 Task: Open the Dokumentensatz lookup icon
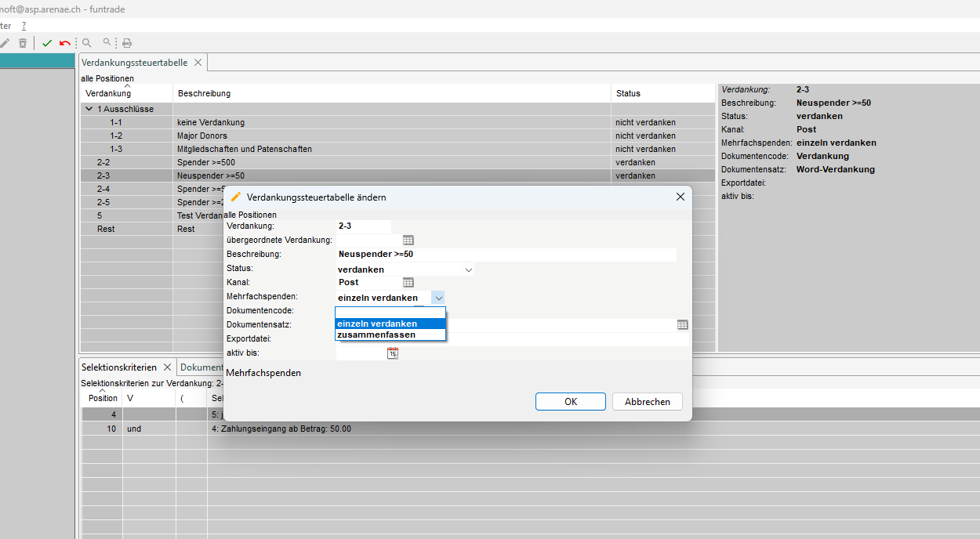point(683,324)
